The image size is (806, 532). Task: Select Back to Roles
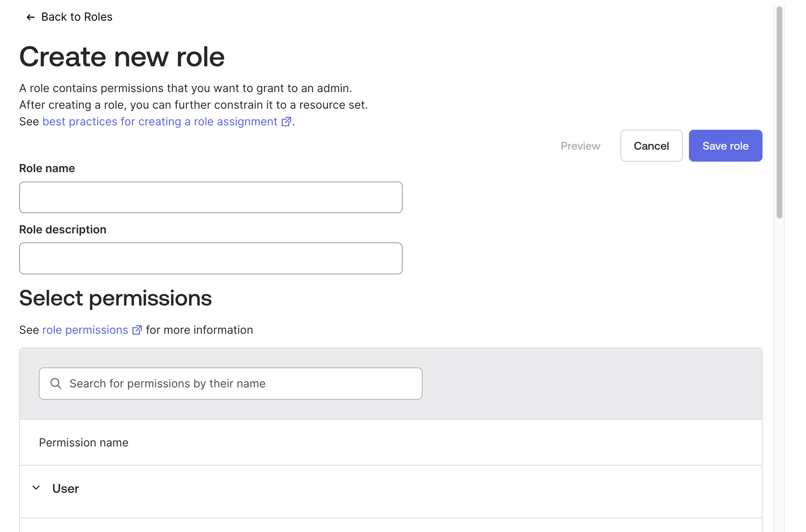(x=77, y=17)
